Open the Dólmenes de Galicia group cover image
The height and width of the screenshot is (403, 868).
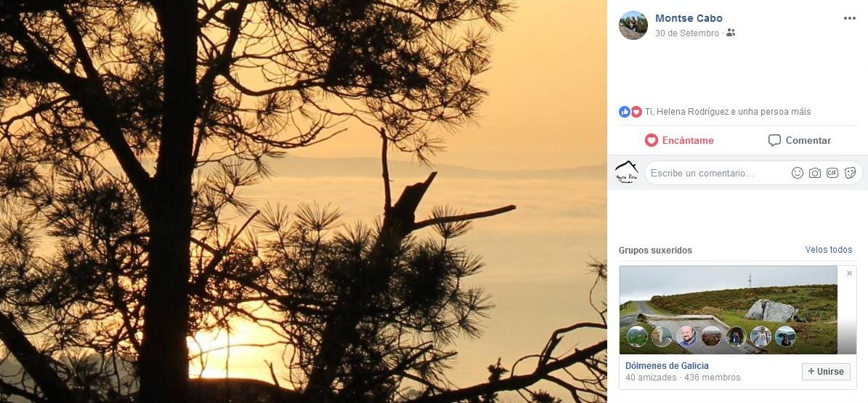pyautogui.click(x=728, y=310)
